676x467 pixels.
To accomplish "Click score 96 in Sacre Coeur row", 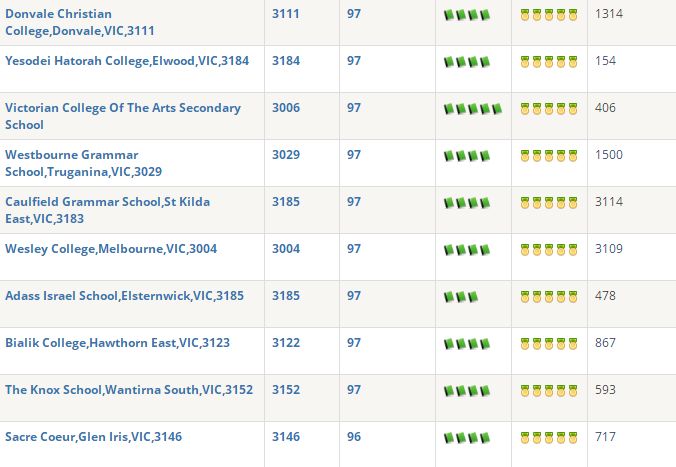I will (354, 437).
